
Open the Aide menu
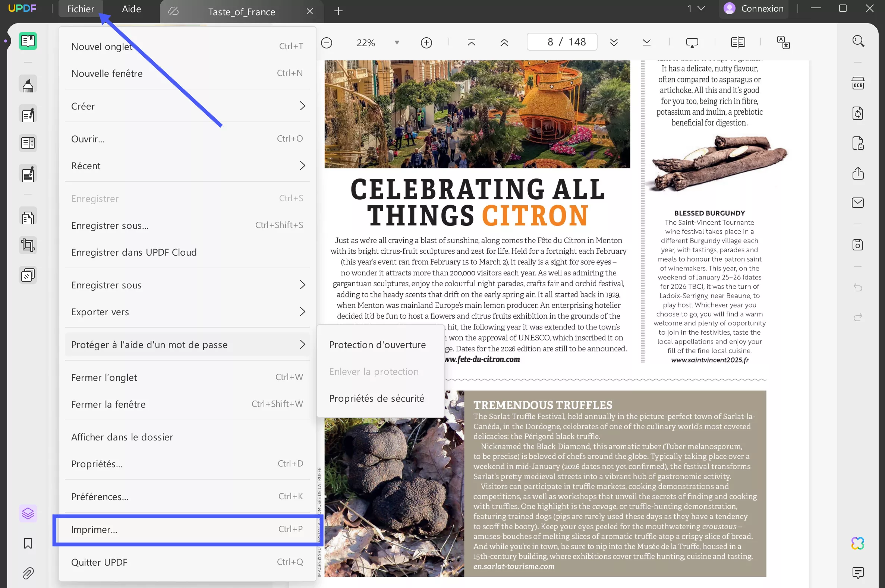[131, 9]
